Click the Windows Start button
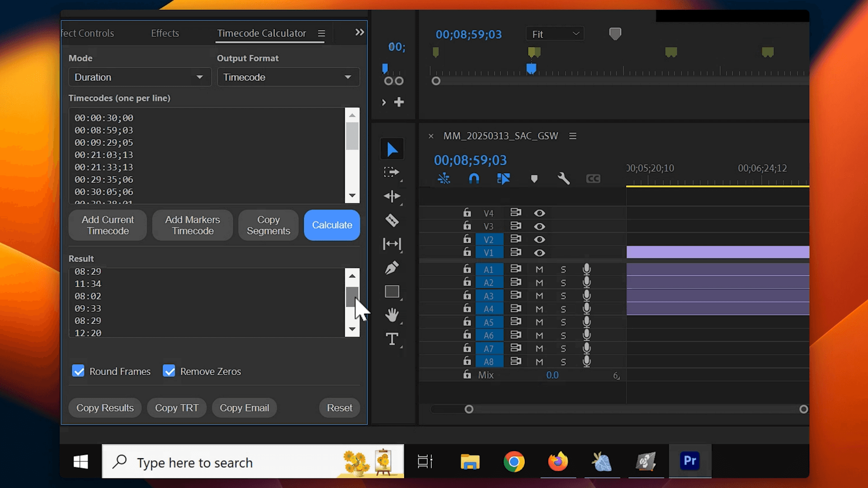The image size is (868, 488). pyautogui.click(x=80, y=461)
